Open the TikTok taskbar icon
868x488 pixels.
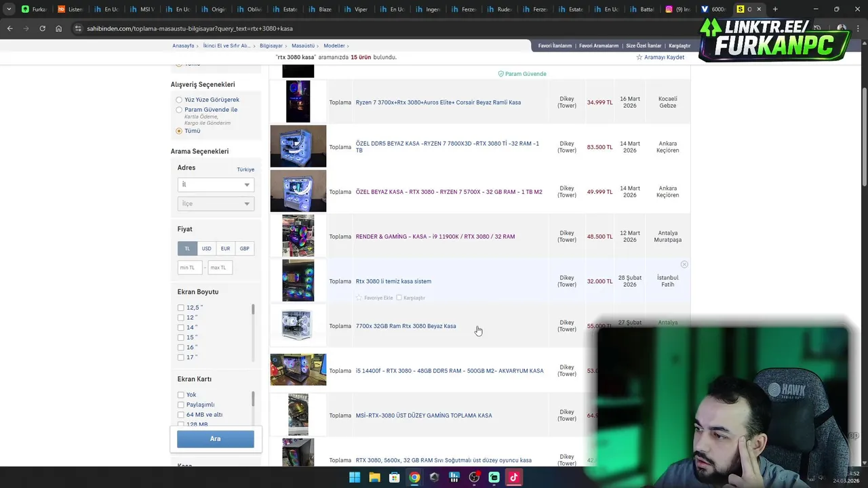(513, 477)
